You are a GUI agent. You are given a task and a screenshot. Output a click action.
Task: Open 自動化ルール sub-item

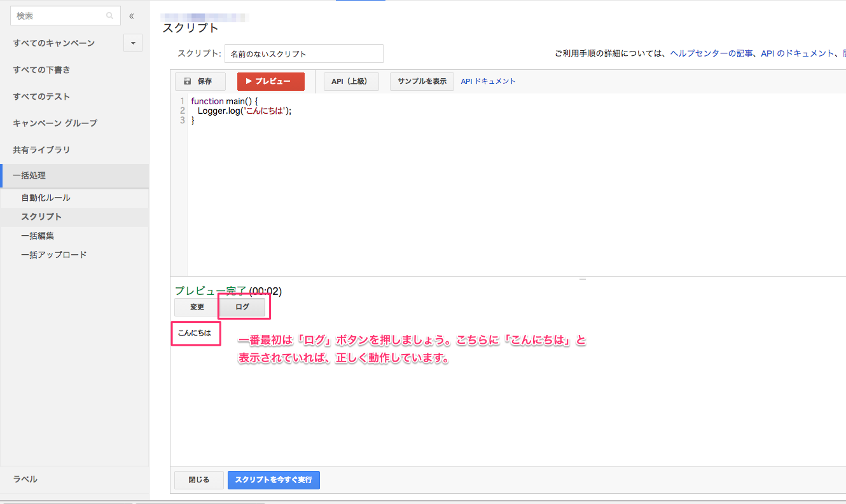pyautogui.click(x=46, y=198)
